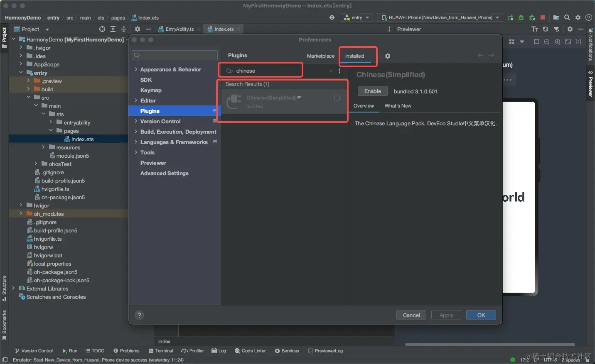
Task: Open the search magnifier in top toolbar
Action: (567, 17)
